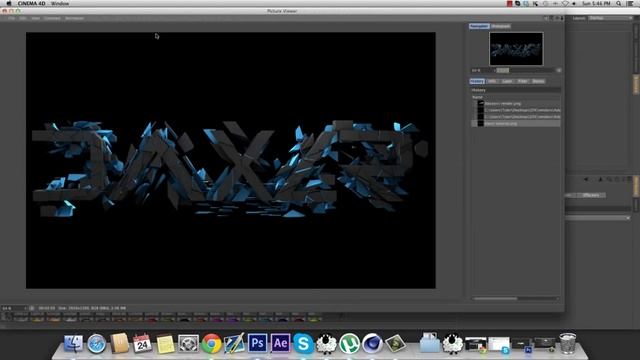Select the Info tab
The image size is (640, 360).
click(x=492, y=81)
